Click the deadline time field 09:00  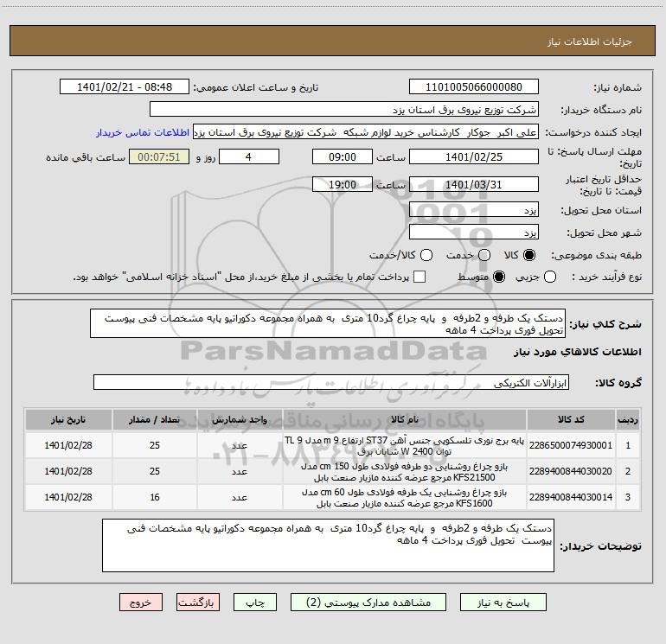[x=343, y=156]
